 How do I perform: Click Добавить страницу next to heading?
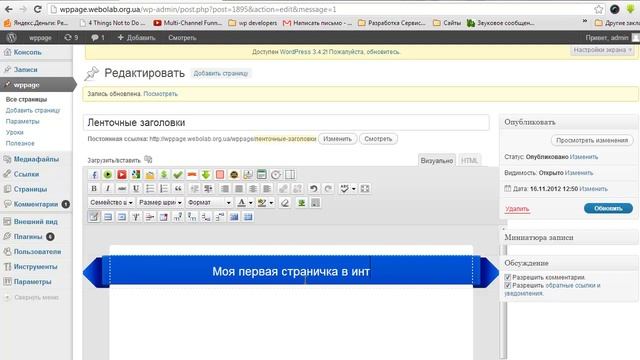point(221,73)
